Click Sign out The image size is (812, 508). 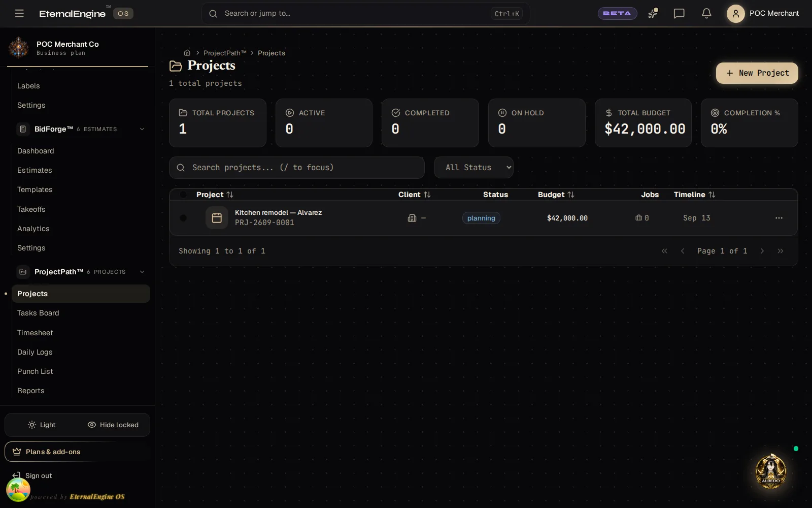point(32,475)
